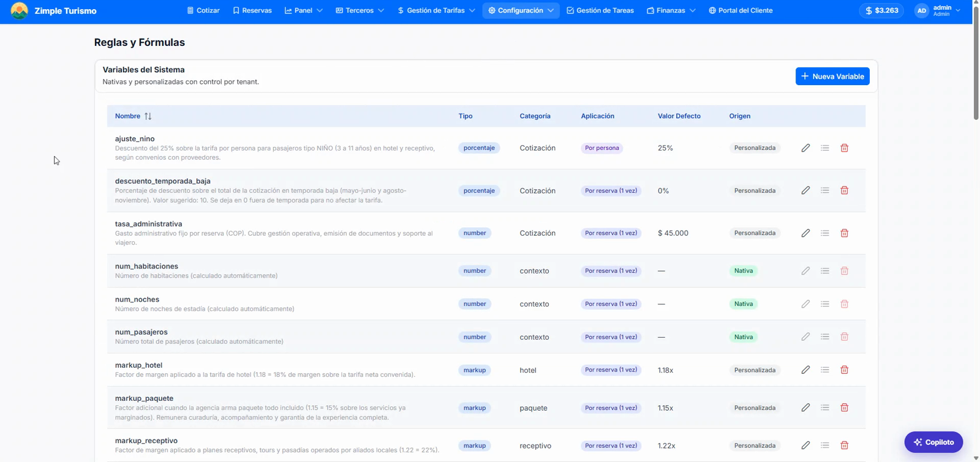This screenshot has height=462, width=980.
Task: Sort table by Nombre column arrows
Action: tap(148, 116)
